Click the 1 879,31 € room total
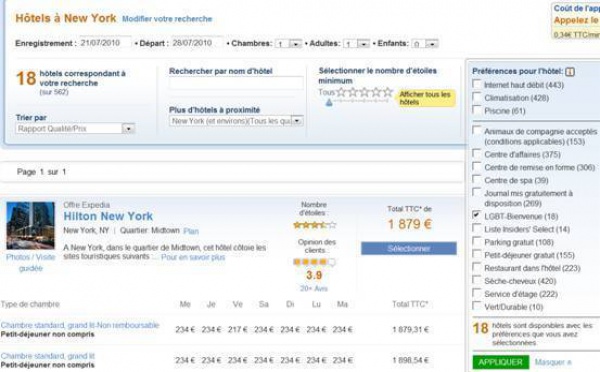The width and height of the screenshot is (600, 372). point(410,330)
